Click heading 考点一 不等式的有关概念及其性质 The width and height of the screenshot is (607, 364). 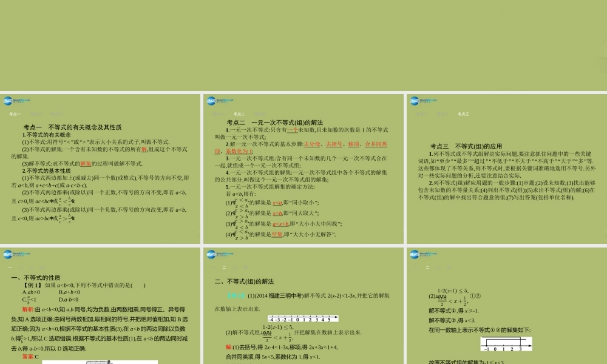tap(72, 127)
